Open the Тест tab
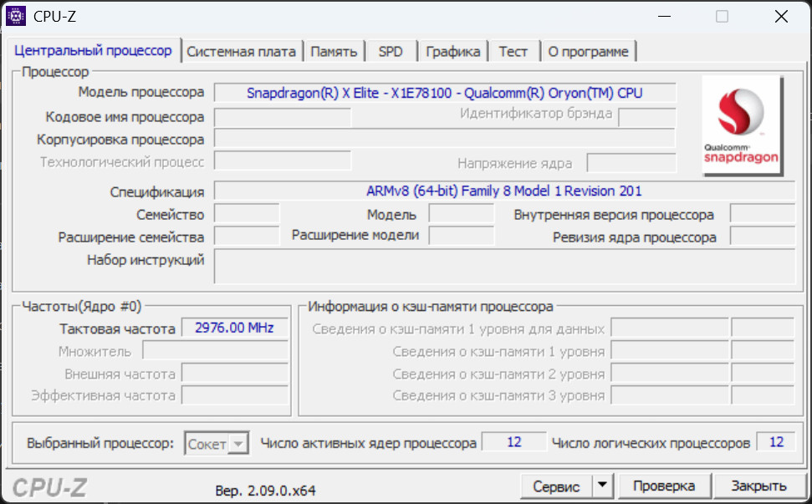Image resolution: width=812 pixels, height=504 pixels. tap(513, 52)
